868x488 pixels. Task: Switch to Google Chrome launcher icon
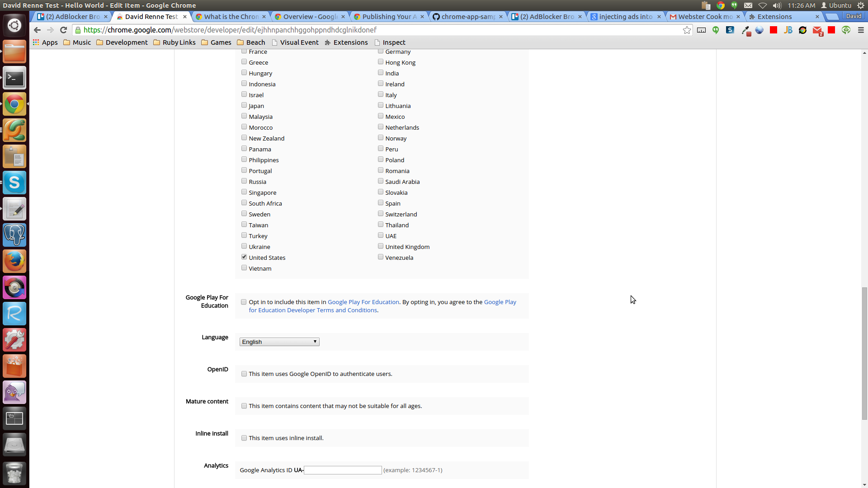click(14, 104)
